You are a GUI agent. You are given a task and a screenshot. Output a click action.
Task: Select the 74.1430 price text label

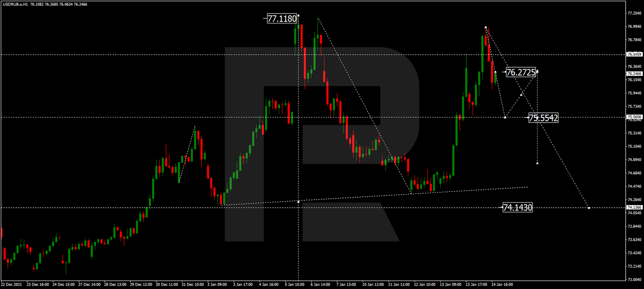point(517,207)
